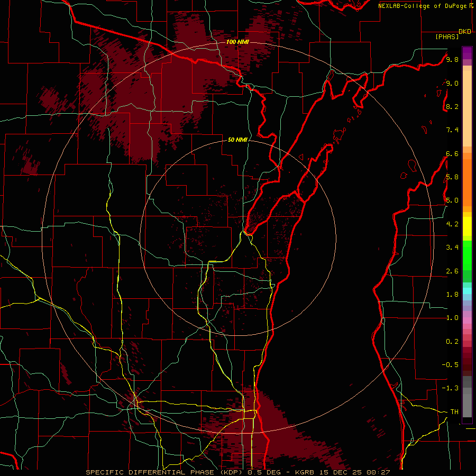Click the orange segment of the color bar
476x476 pixels.
[467, 183]
